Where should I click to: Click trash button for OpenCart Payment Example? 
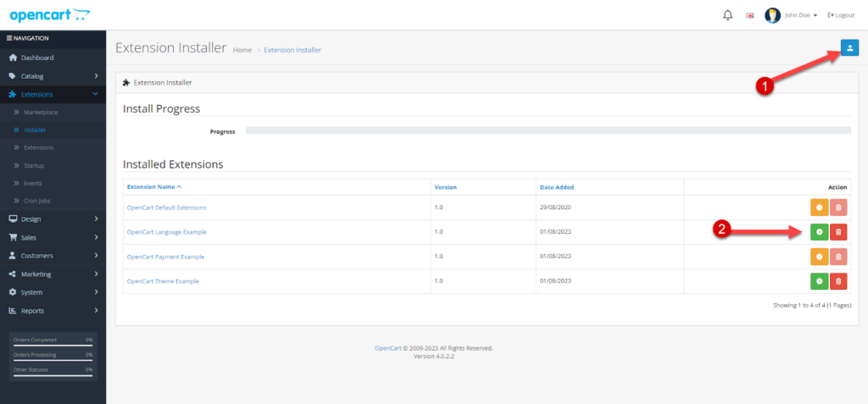838,257
